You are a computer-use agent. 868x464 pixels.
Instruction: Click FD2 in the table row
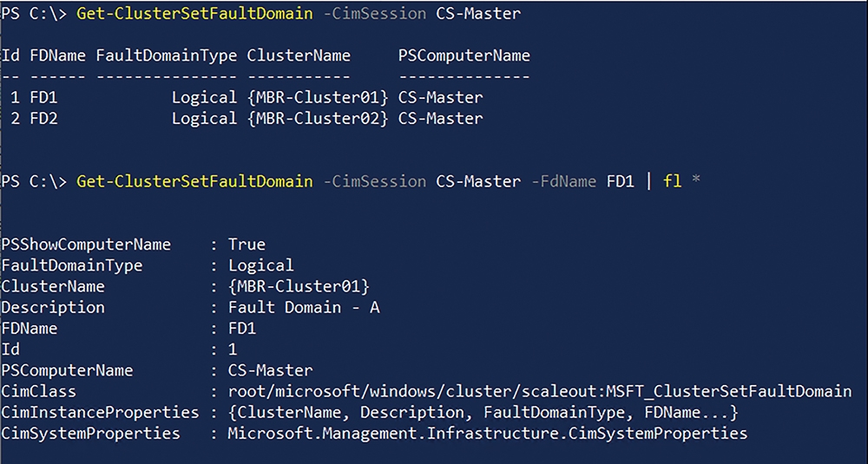coord(43,118)
